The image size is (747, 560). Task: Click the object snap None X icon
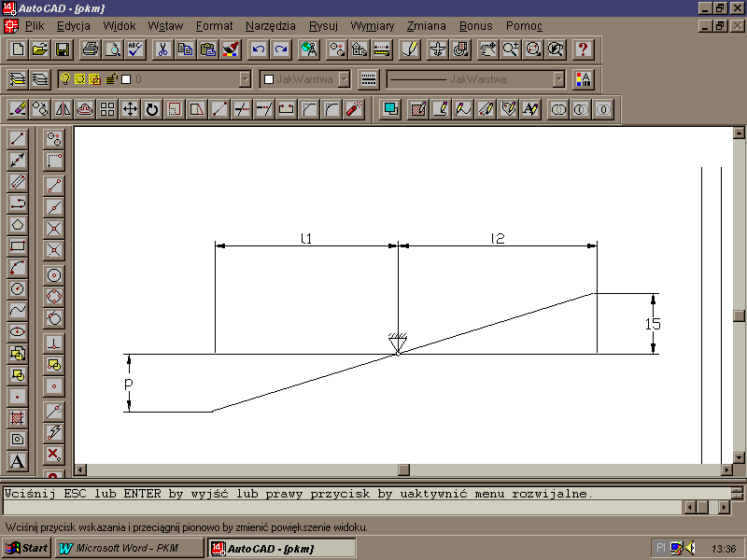point(54,454)
